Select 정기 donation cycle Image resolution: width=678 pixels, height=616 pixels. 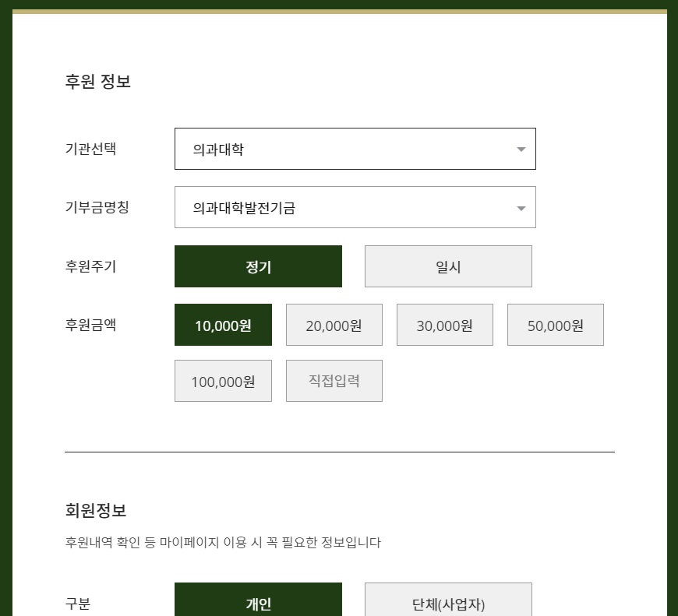(258, 266)
